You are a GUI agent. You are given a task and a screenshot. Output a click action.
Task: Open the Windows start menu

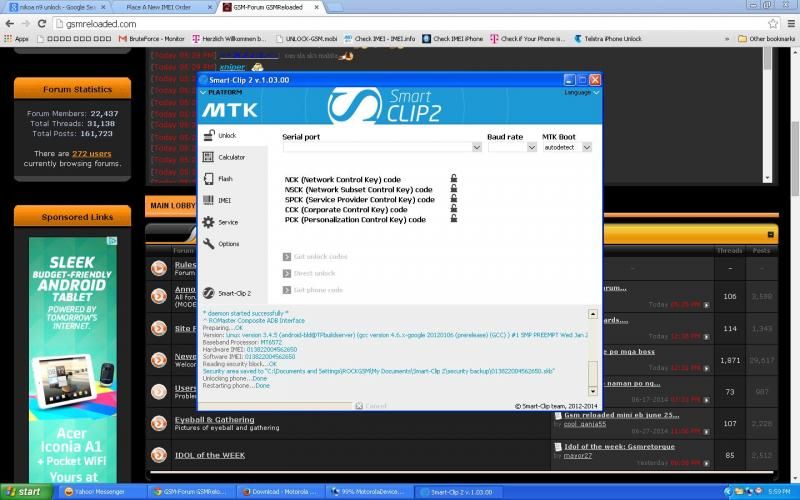click(x=26, y=492)
